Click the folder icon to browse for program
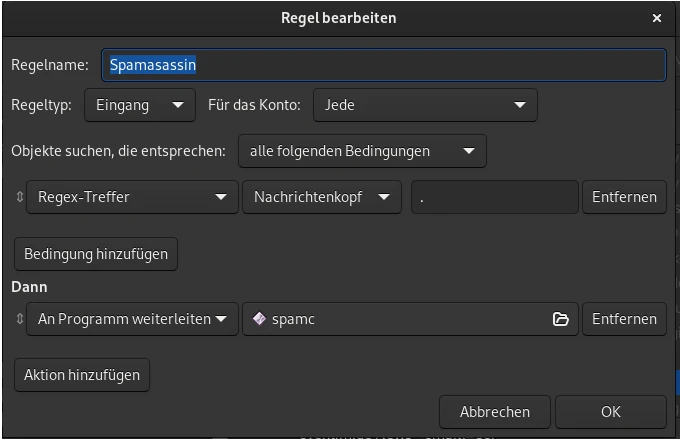This screenshot has width=680, height=441. coord(561,319)
